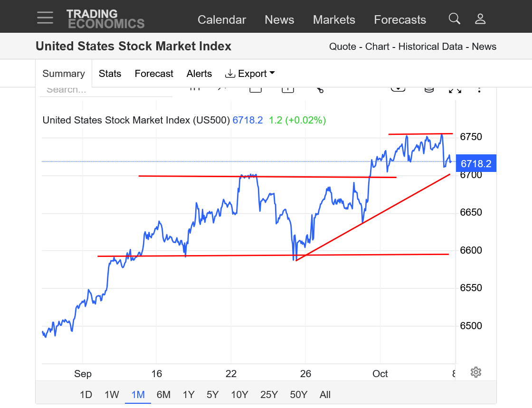The image size is (532, 408).
Task: Open the Forecasts menu in top navigation
Action: tap(400, 19)
